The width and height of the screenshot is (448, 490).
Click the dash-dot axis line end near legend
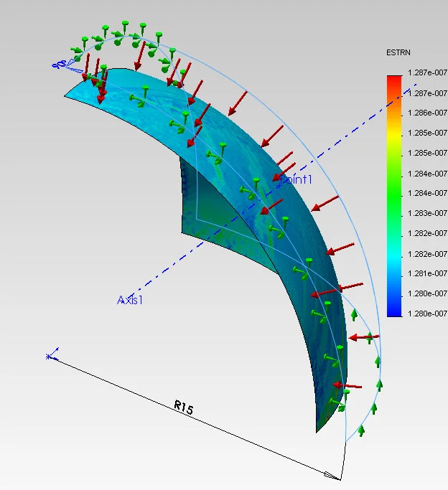(x=412, y=90)
